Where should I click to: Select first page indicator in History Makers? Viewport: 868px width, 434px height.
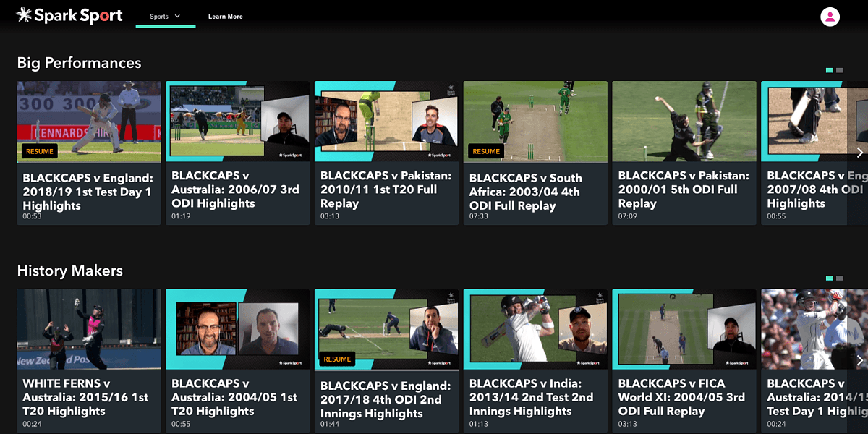830,278
